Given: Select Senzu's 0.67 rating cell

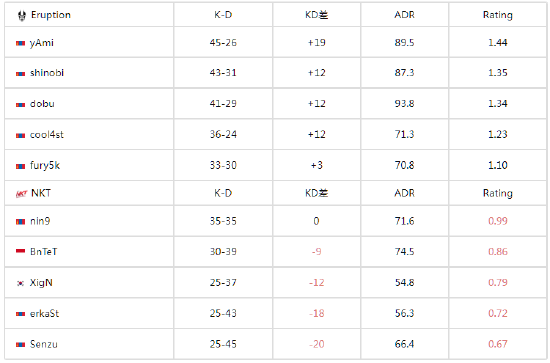Looking at the screenshot, I should coord(497,344).
